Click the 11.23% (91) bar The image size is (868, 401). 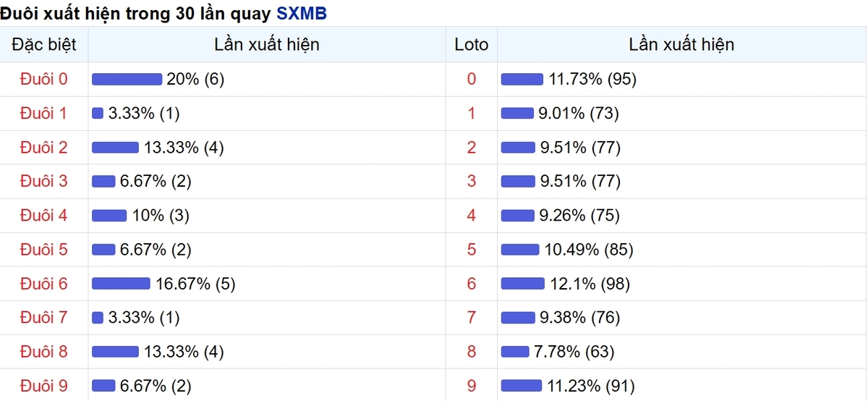point(522,386)
